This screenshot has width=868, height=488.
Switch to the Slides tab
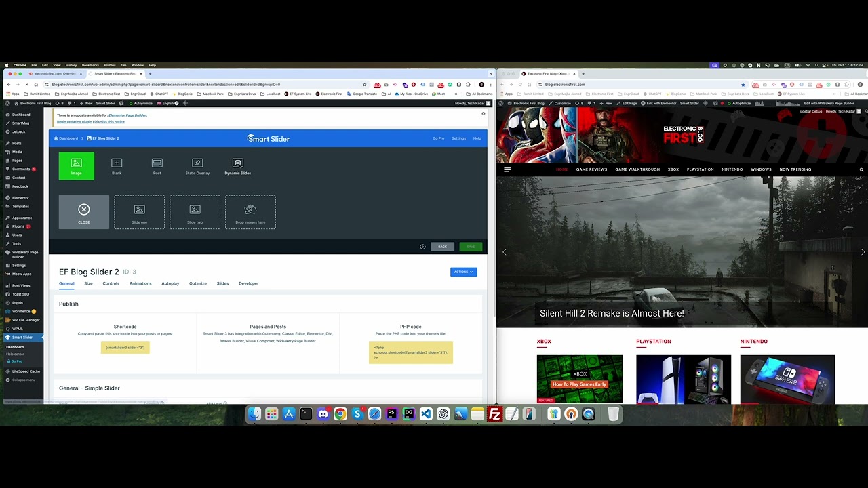coord(222,283)
